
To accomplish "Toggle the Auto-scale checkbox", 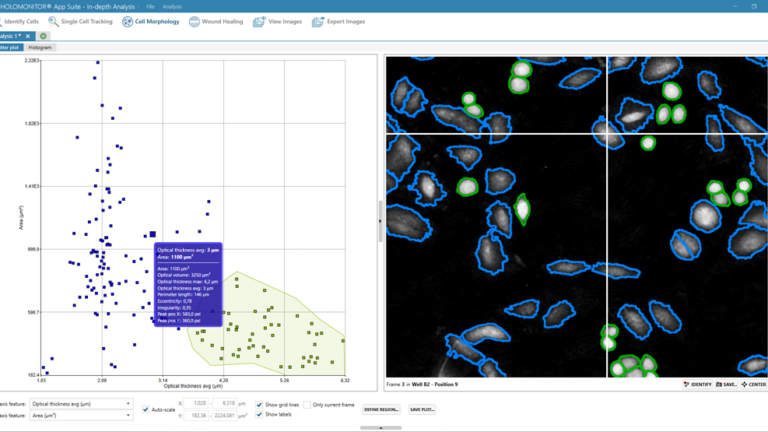I will pos(145,409).
